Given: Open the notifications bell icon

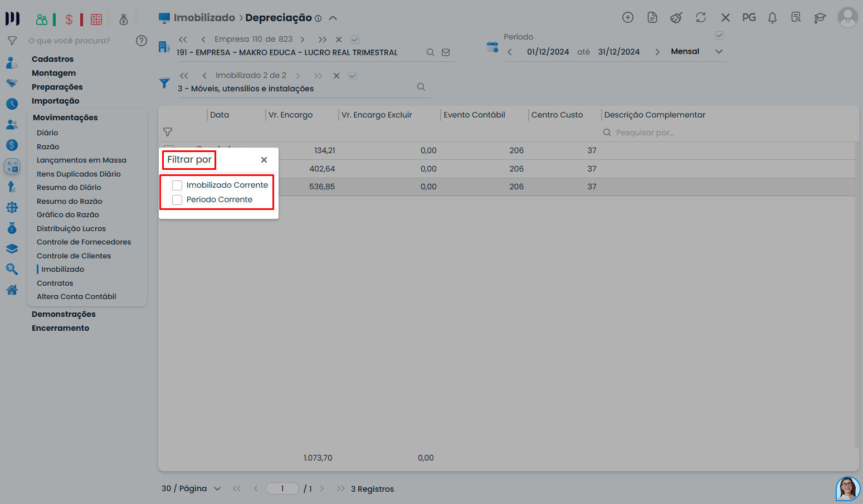Looking at the screenshot, I should click(x=772, y=18).
